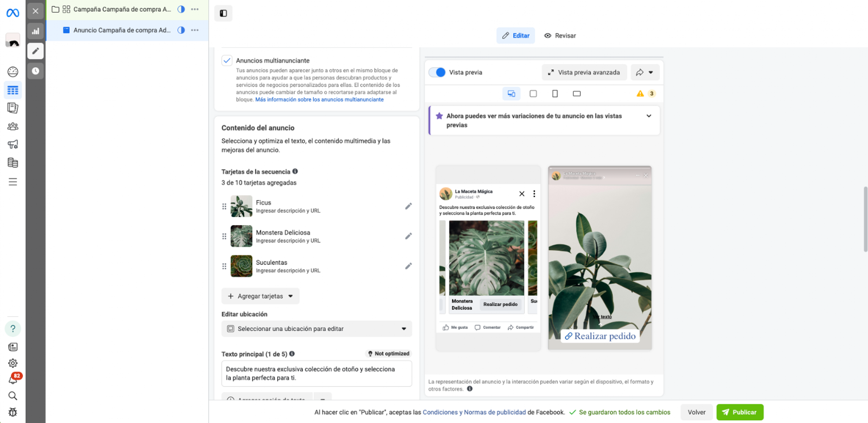Select the square feed preview format

coord(533,94)
